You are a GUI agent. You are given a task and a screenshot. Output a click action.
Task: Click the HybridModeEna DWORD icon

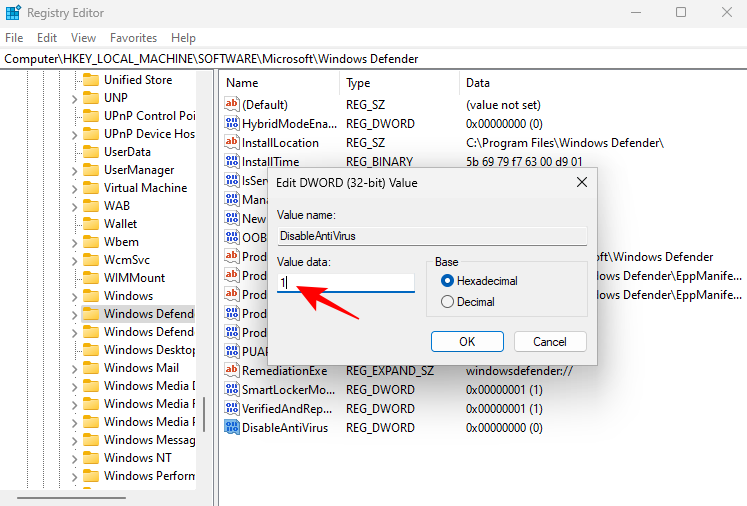point(232,124)
